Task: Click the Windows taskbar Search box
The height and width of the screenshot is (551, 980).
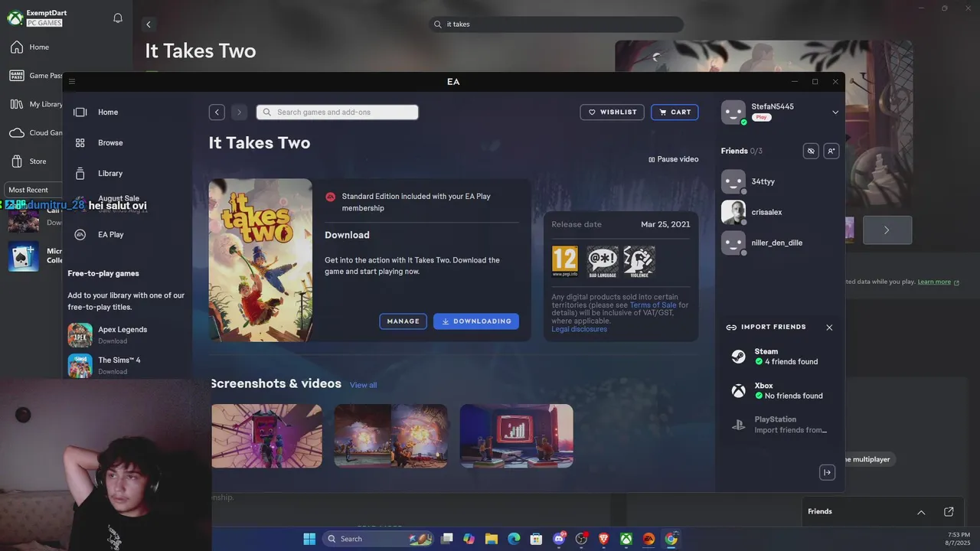Action: tap(378, 539)
